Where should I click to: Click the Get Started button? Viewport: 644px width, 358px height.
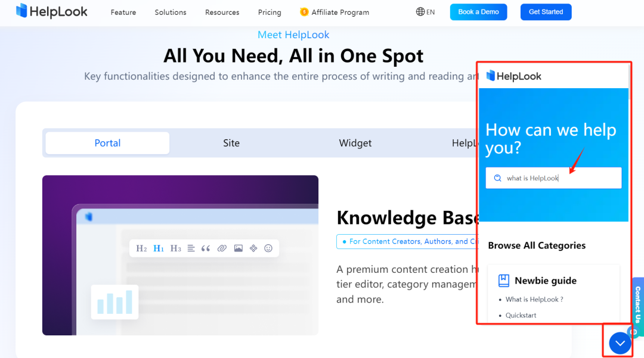coord(546,12)
